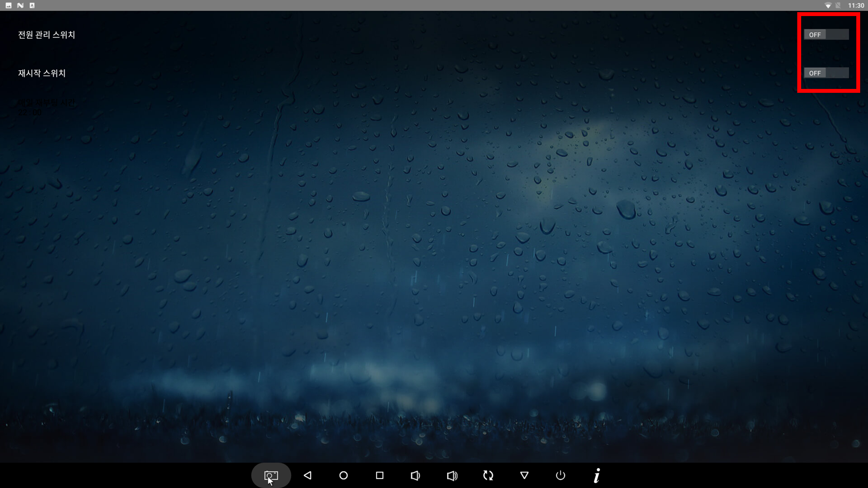The height and width of the screenshot is (488, 868).
Task: Tap the 'A' keyboard icon in status bar
Action: coord(32,5)
